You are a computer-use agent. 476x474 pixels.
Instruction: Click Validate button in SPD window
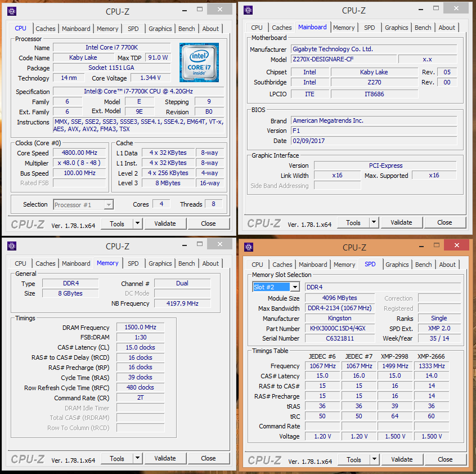(x=402, y=460)
